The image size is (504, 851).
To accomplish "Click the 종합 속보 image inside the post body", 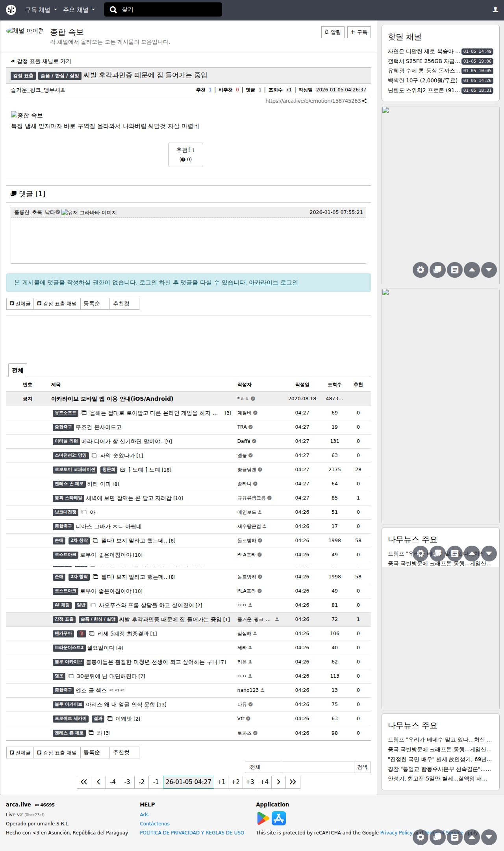I will coord(27,115).
